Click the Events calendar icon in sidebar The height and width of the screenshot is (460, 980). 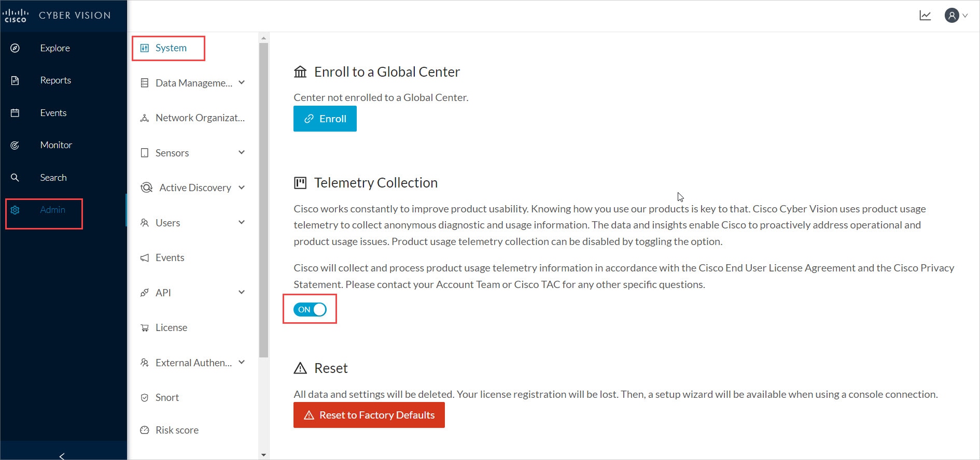[15, 113]
